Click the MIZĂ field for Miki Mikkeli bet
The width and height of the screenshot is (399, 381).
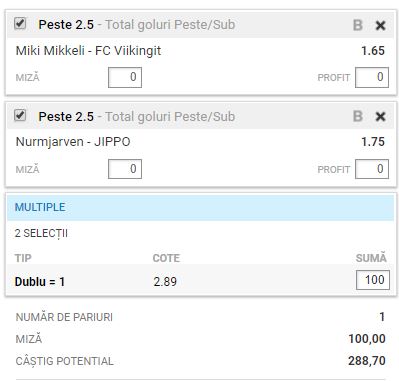coord(125,77)
